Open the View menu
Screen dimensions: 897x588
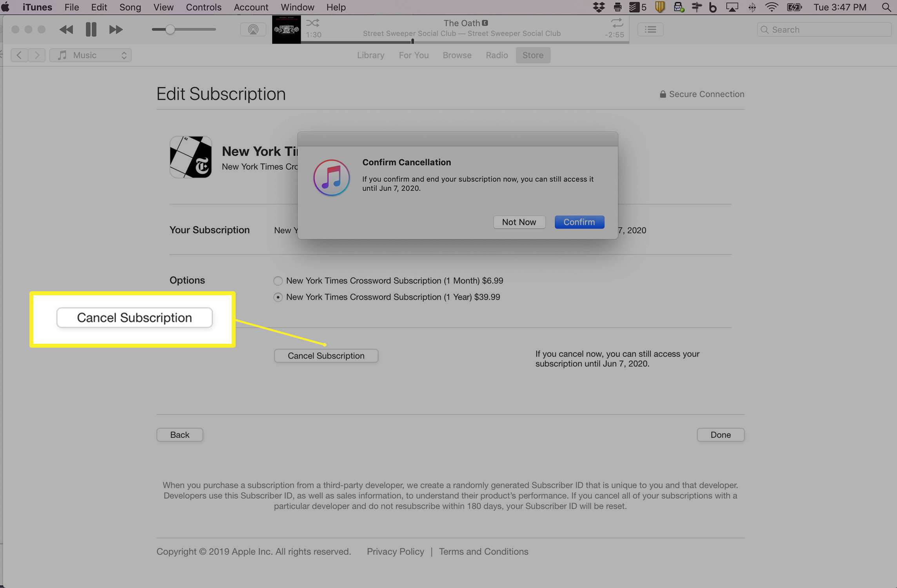(x=163, y=7)
